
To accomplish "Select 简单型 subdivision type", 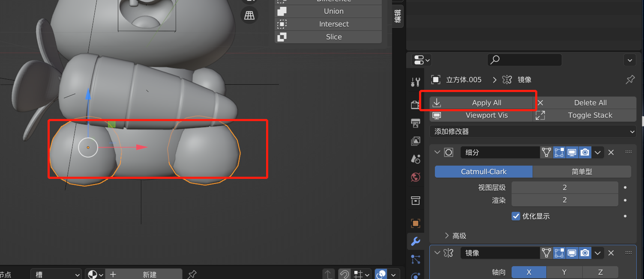I will pos(582,172).
